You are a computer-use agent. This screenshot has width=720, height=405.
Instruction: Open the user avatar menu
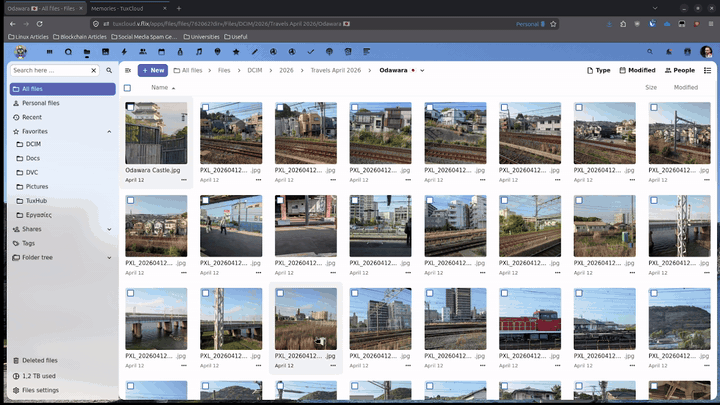[706, 52]
